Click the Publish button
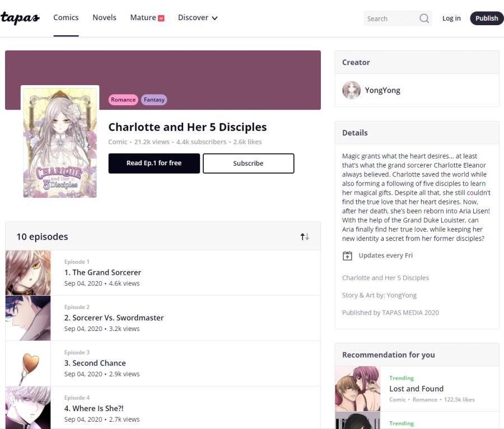 (x=487, y=18)
